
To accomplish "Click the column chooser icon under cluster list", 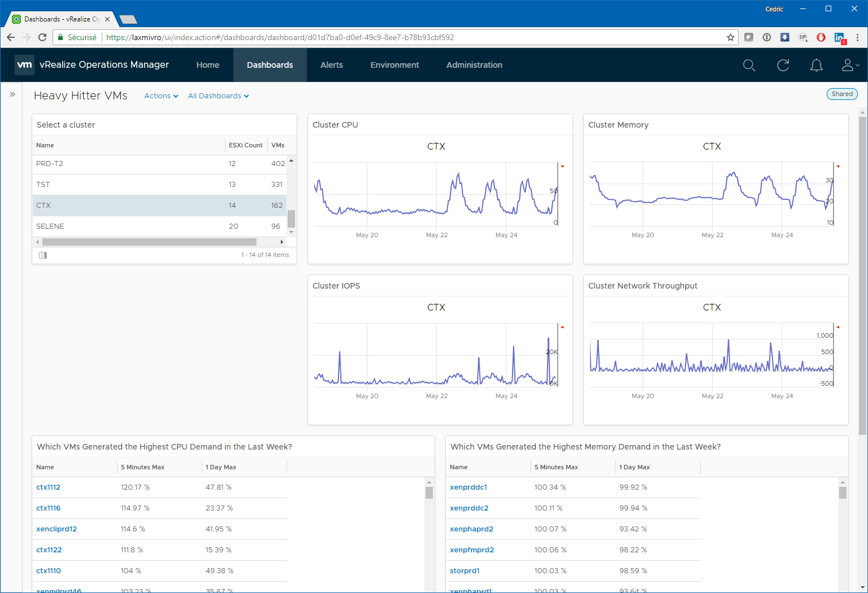I will click(x=43, y=255).
